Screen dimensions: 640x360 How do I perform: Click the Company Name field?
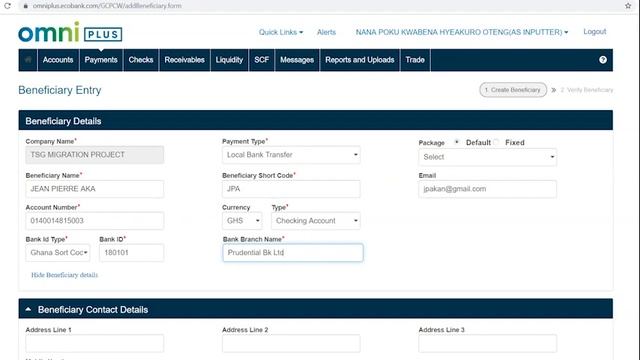(x=95, y=155)
